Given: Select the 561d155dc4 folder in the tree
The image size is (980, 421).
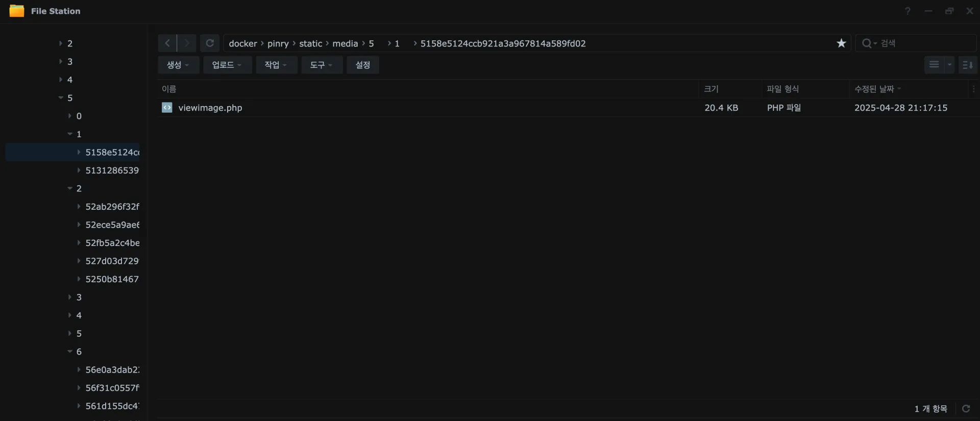Looking at the screenshot, I should [112, 406].
